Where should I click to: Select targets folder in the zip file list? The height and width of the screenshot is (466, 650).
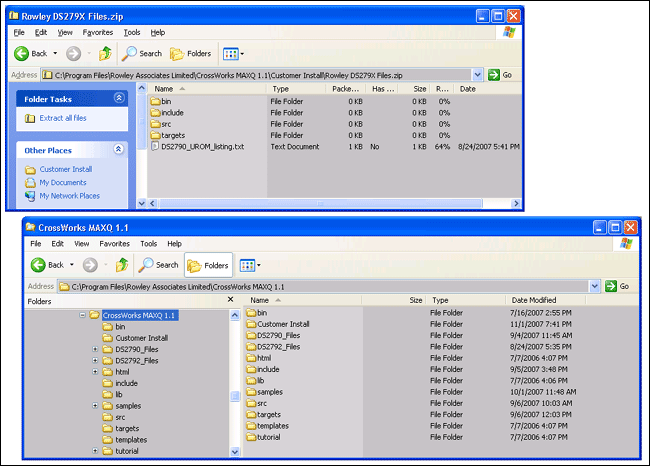point(168,135)
